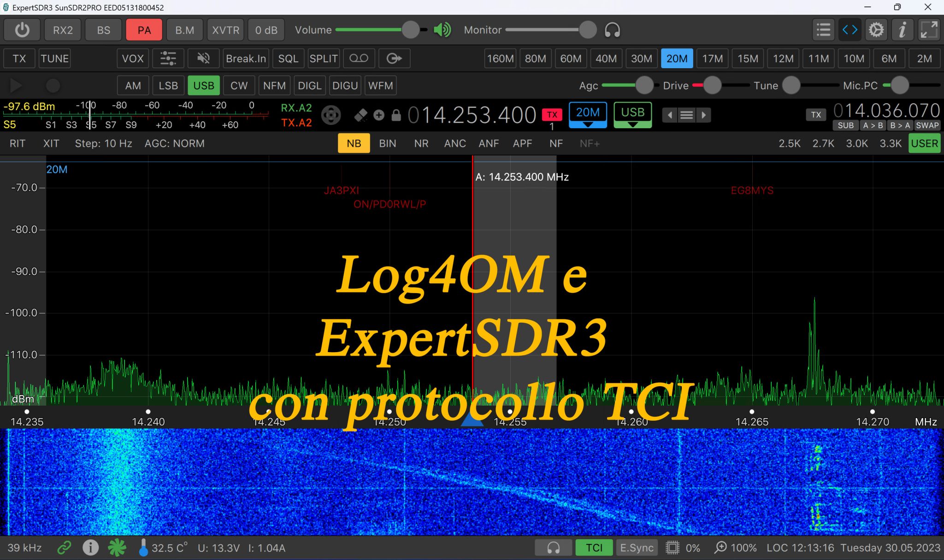Change the AGC: NORM setting
The height and width of the screenshot is (560, 944).
[x=174, y=143]
